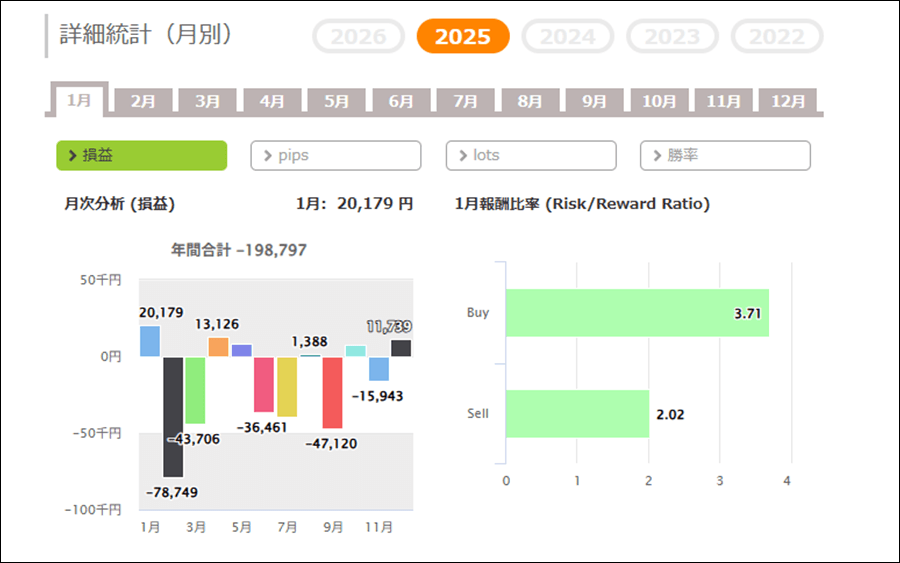Select the red September loss bar
Screen dimensions: 900x563
point(333,392)
